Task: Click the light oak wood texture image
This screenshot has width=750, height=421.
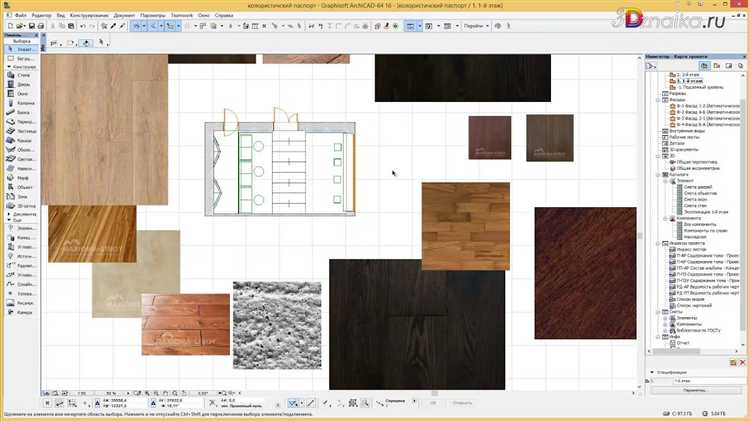Action: [x=105, y=130]
